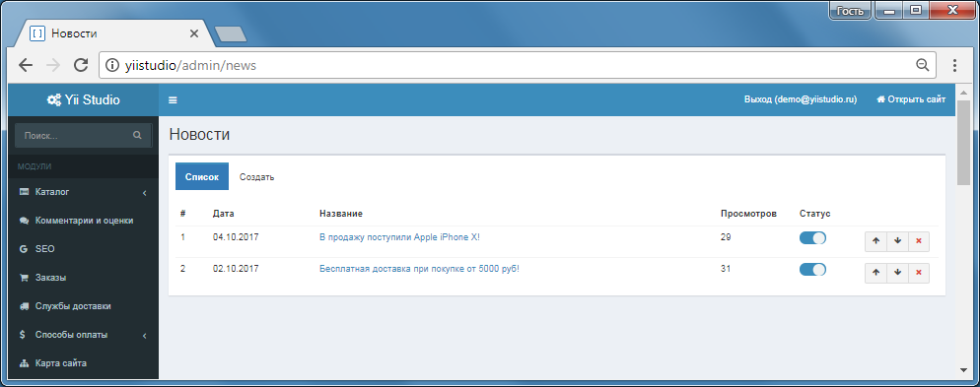
Task: Move the Бесплатная доставка news down
Action: click(x=897, y=273)
